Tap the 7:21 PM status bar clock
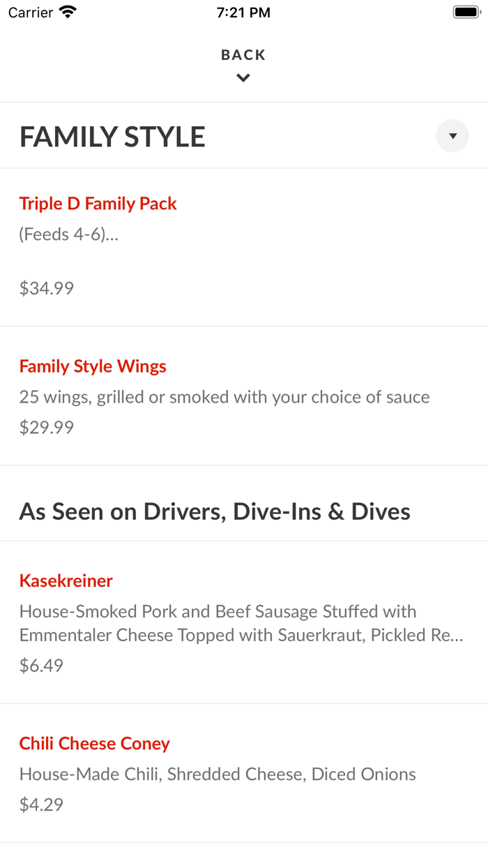Image resolution: width=488 pixels, height=868 pixels. (243, 13)
